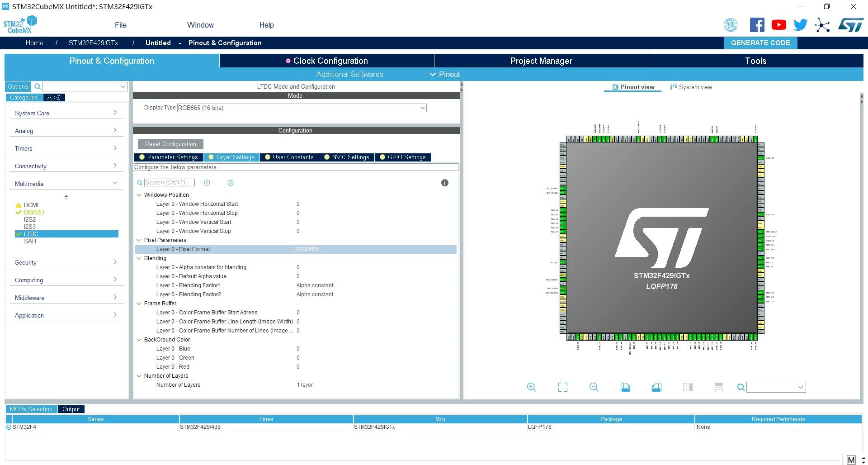This screenshot has width=868, height=465.
Task: Open Additional Softwares
Action: 350,74
